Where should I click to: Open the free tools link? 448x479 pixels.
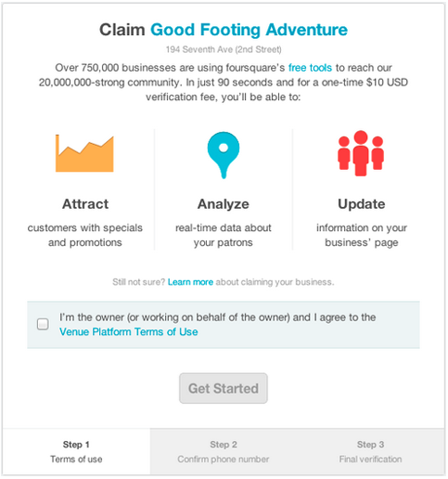point(310,68)
